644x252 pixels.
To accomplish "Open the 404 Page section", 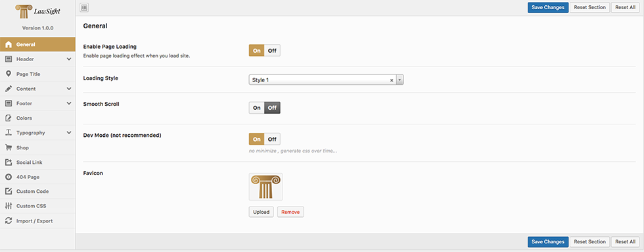I will click(38, 177).
